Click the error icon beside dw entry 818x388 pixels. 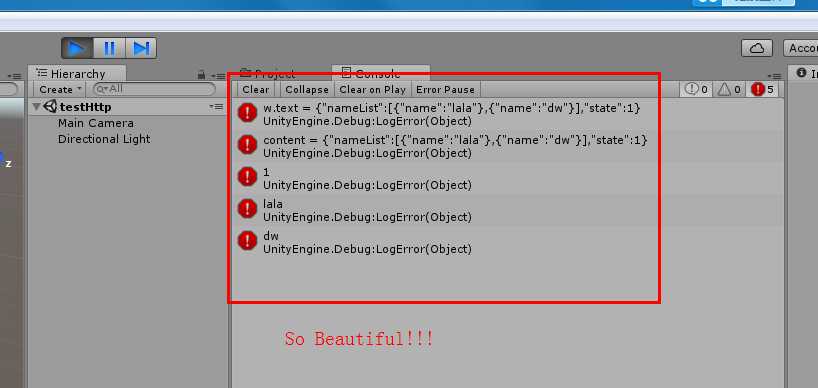tap(247, 240)
